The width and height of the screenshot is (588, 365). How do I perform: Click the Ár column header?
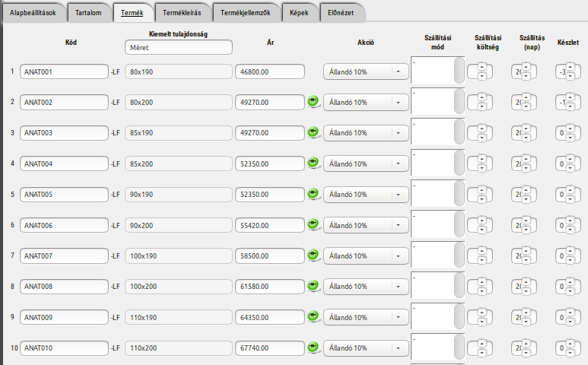[x=270, y=43]
